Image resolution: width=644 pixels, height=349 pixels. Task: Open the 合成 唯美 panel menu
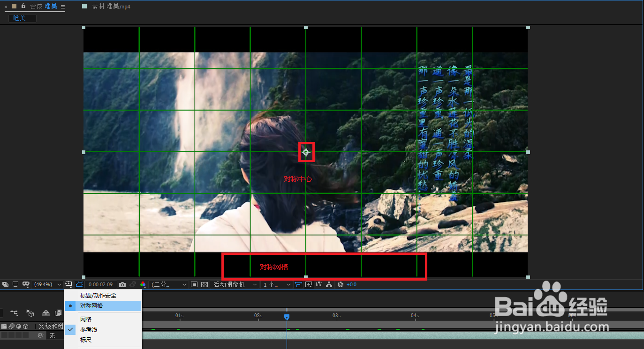63,7
